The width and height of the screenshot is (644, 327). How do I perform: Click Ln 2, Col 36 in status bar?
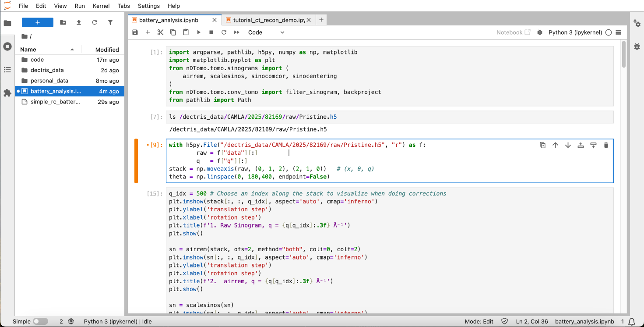click(532, 321)
